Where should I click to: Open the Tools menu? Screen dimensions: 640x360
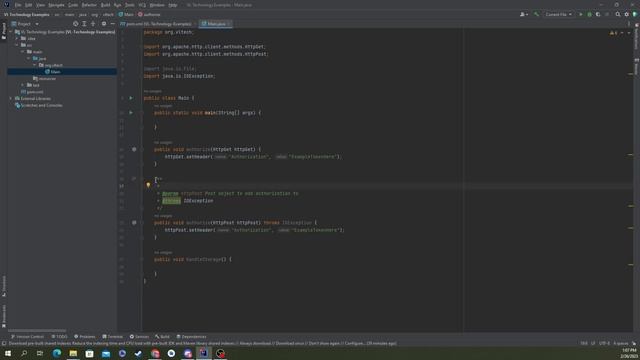point(130,5)
